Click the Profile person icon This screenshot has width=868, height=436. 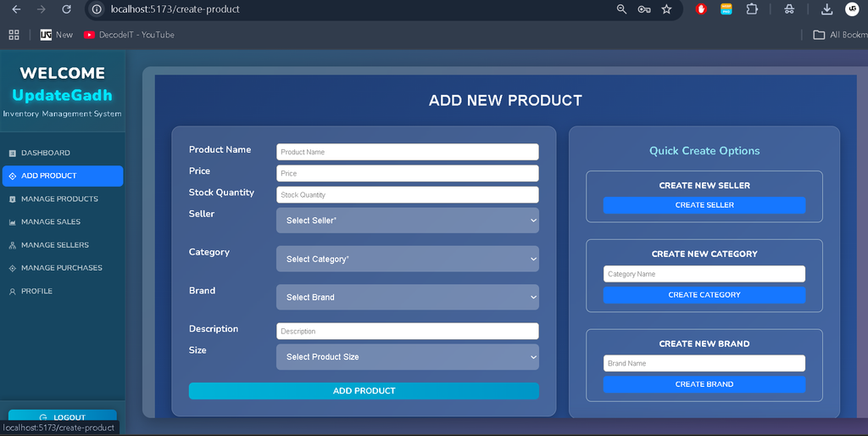tap(12, 292)
